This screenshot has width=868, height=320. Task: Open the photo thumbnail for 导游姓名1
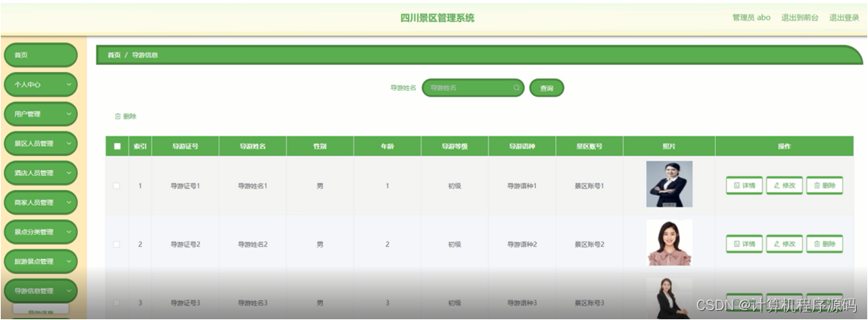tap(669, 185)
